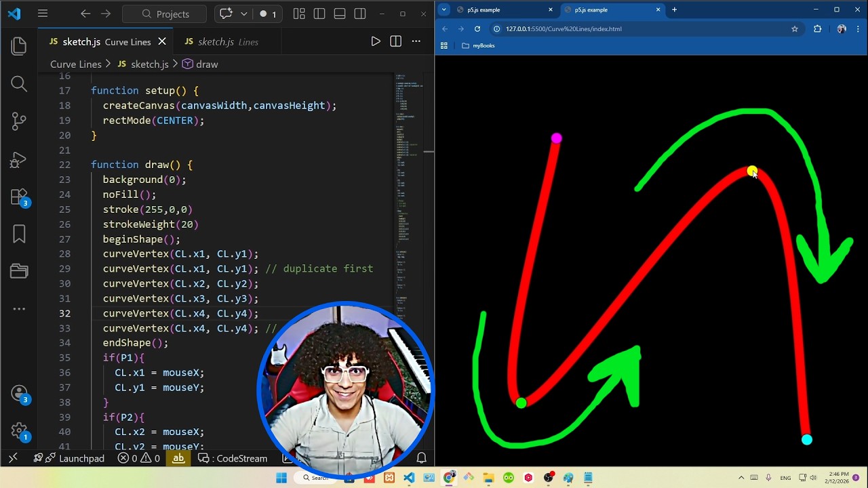The width and height of the screenshot is (868, 488).
Task: Go forward with the VS Code navigation arrow
Action: [x=106, y=14]
